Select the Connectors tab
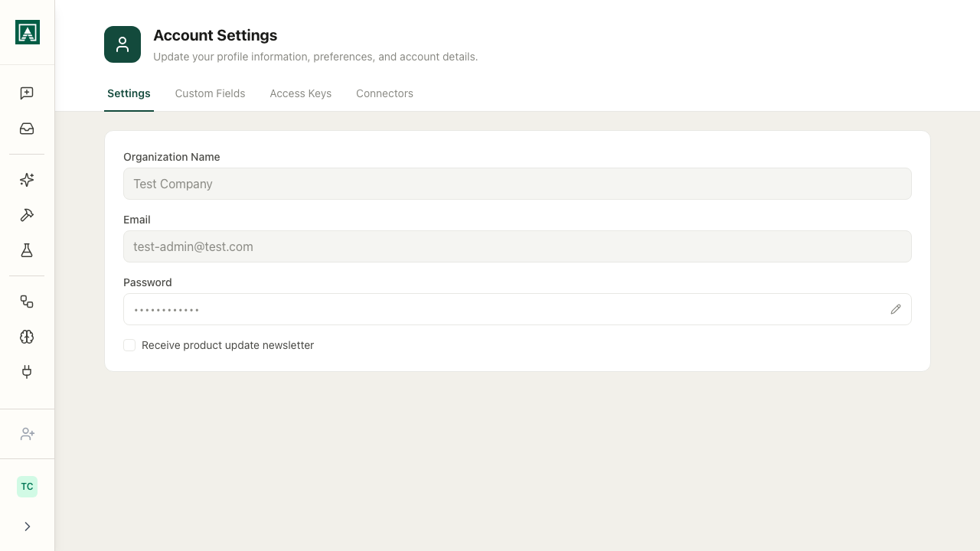The image size is (980, 551). tap(384, 93)
